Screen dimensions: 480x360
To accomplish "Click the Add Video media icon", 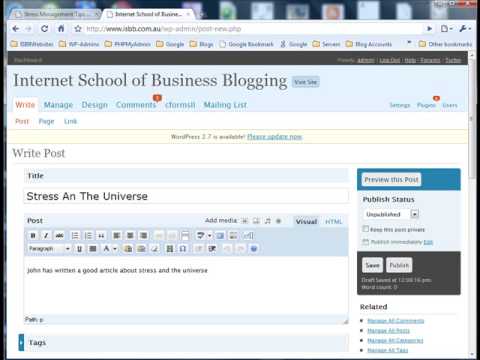I will tap(256, 221).
